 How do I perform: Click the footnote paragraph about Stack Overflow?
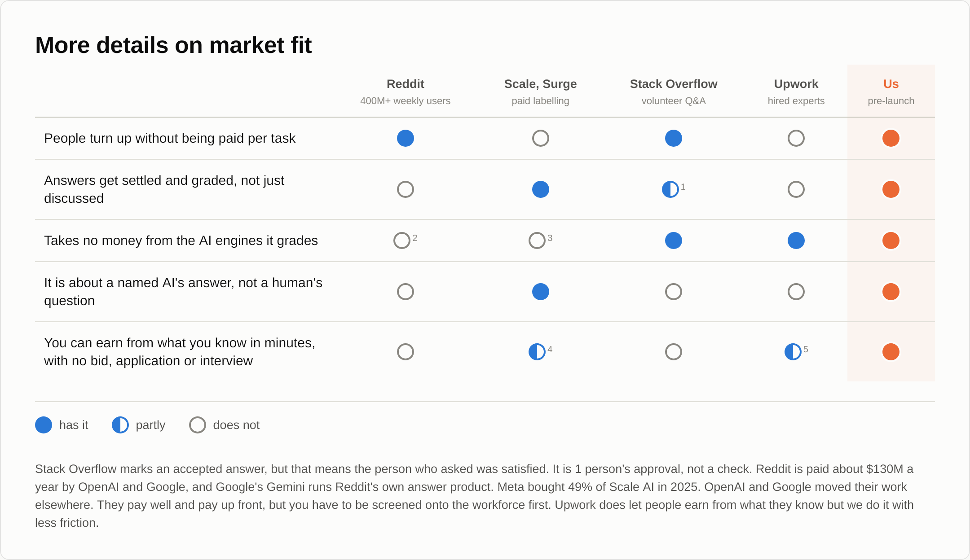475,496
